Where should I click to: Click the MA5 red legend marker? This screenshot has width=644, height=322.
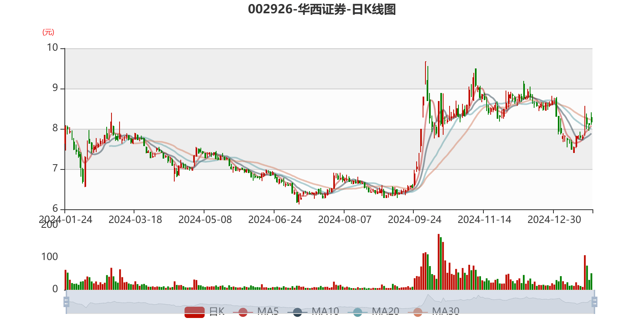click(x=243, y=312)
